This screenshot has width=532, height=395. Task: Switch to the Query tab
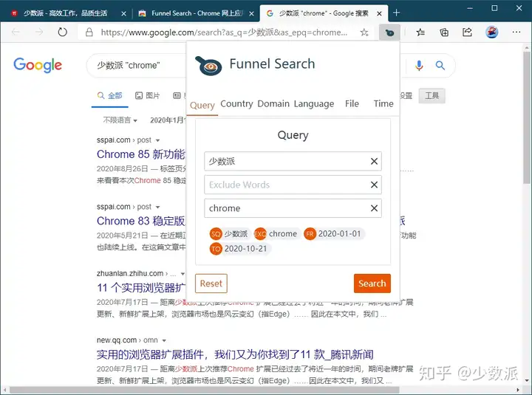click(x=202, y=105)
